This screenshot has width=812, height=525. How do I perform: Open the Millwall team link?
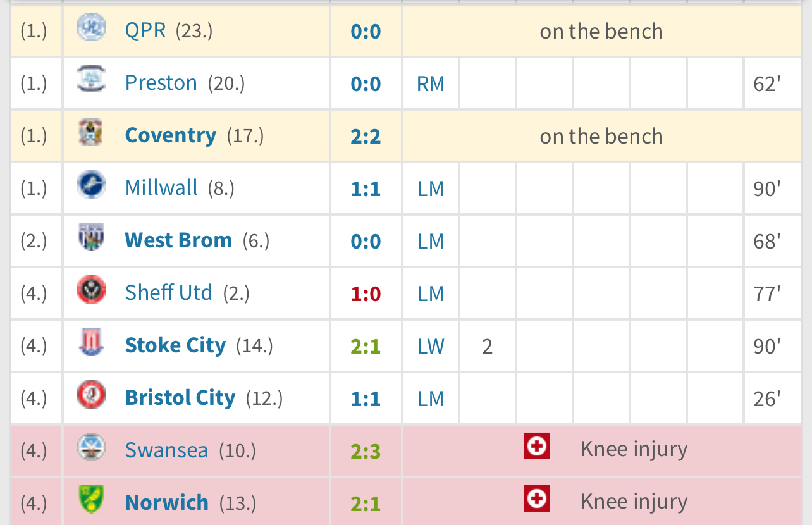[161, 187]
